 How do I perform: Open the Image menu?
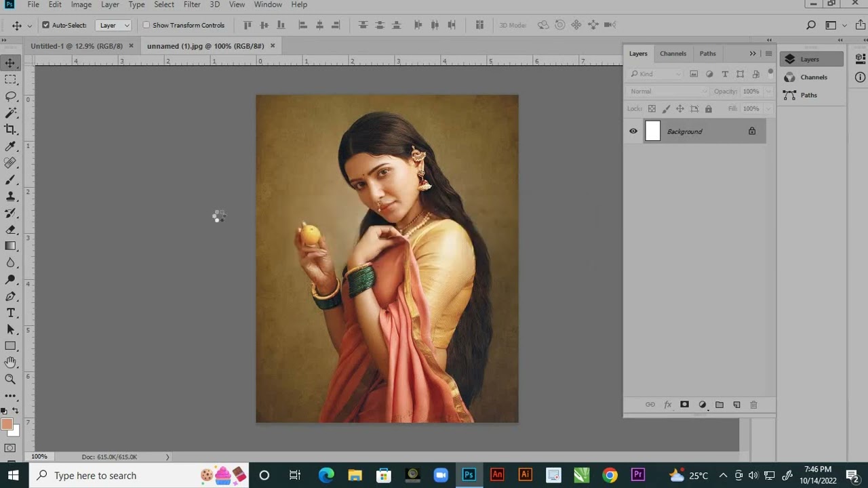point(81,5)
